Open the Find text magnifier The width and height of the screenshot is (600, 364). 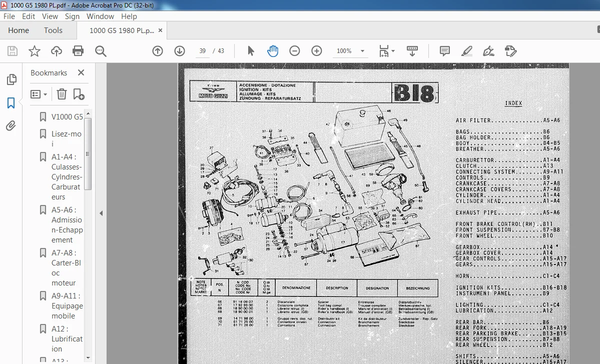coord(101,51)
